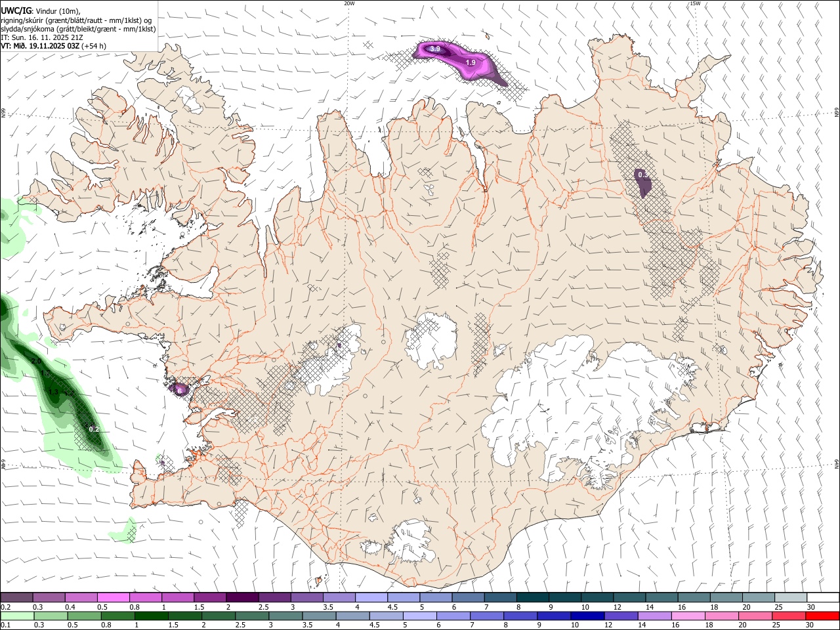Select the white swatch after 30 in snow legend
This screenshot has width=840, height=630.
[x=823, y=598]
